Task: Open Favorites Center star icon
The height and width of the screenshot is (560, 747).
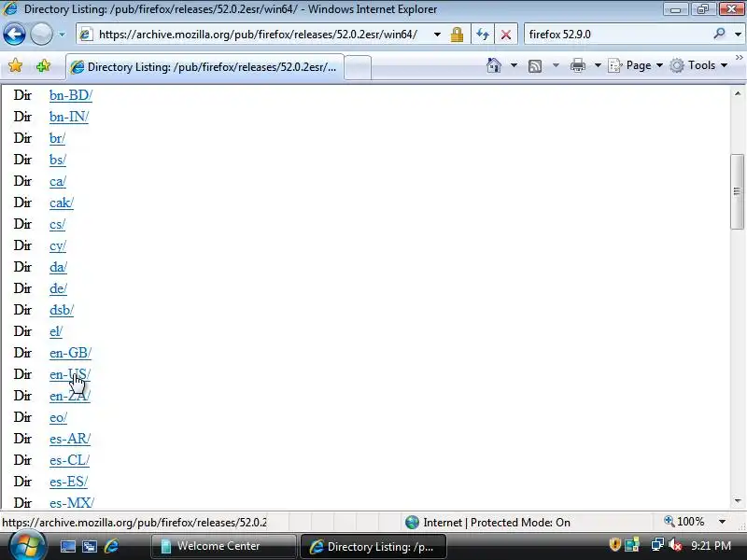Action: point(15,65)
